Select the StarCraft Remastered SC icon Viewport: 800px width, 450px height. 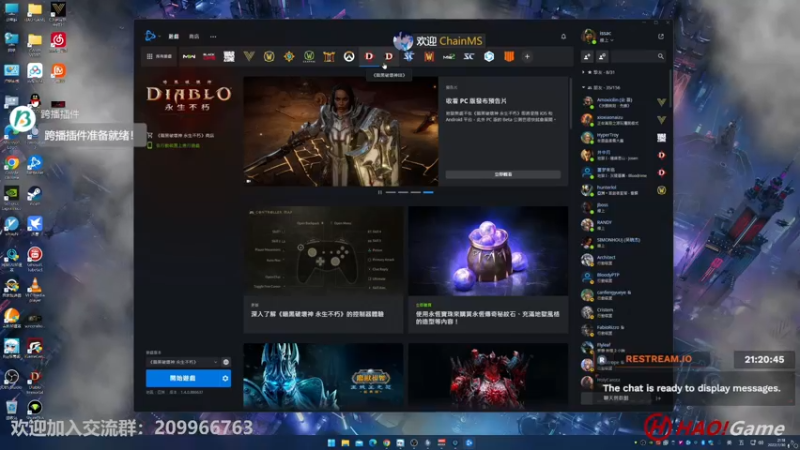click(468, 57)
